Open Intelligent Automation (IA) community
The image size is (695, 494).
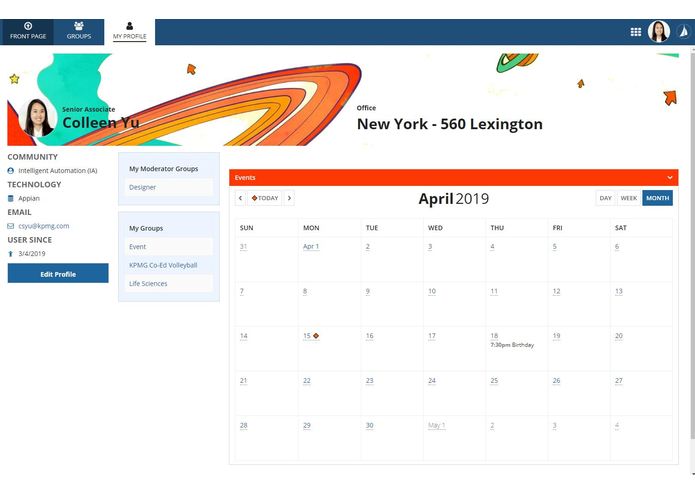pos(58,171)
